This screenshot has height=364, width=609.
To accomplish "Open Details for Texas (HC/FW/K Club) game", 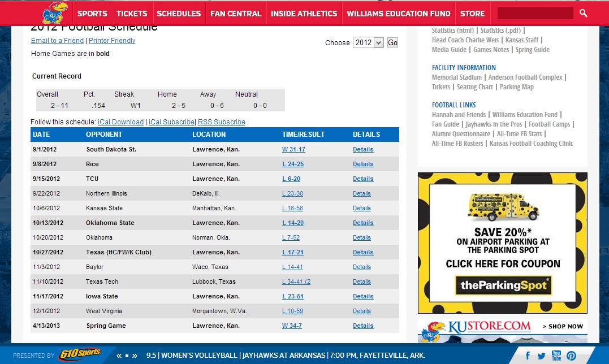I will pos(363,252).
